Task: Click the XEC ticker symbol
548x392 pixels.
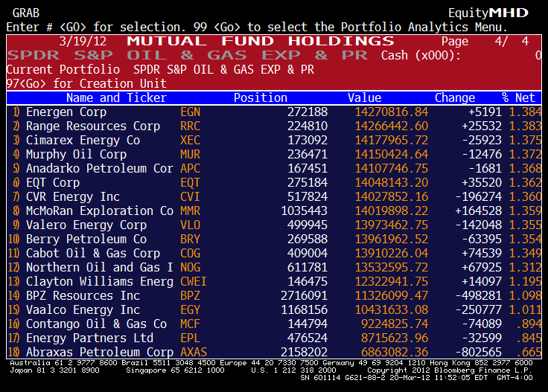Action: tap(191, 141)
